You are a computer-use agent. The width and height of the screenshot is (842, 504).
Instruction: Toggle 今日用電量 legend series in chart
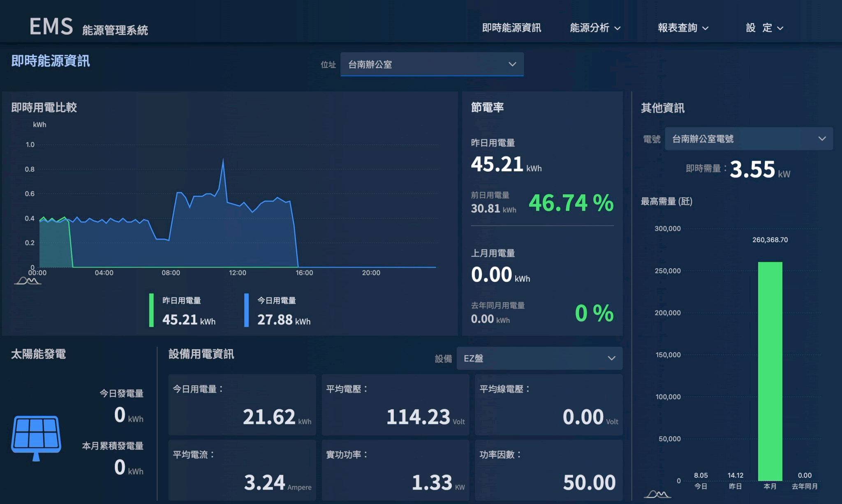277,301
